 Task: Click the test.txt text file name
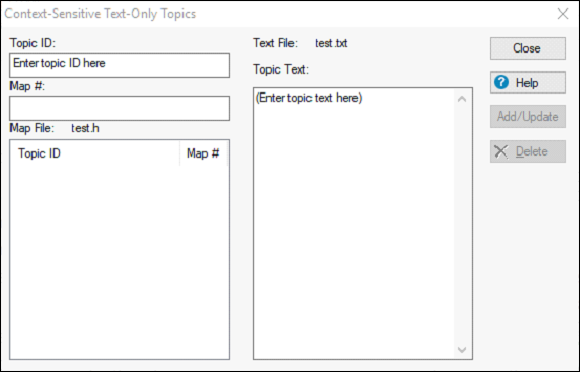click(x=331, y=43)
